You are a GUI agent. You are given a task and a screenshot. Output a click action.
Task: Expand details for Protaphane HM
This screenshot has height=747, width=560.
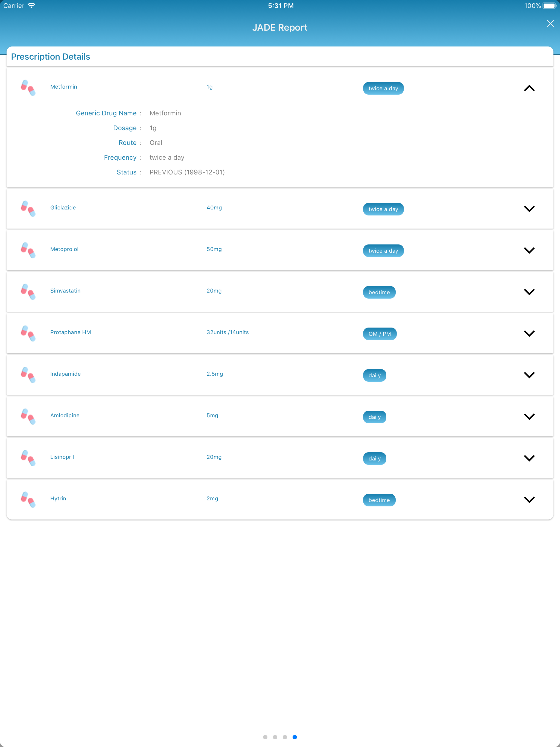pos(529,333)
